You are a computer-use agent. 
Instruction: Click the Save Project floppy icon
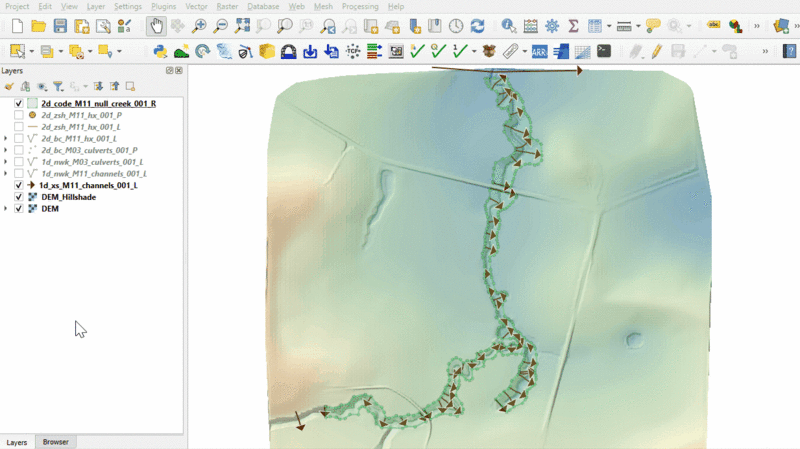61,26
